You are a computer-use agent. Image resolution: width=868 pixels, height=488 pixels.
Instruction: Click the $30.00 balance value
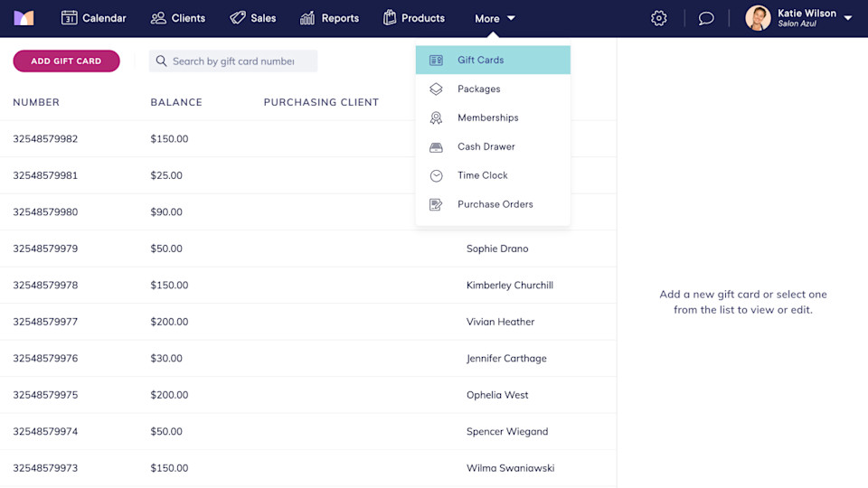(166, 358)
